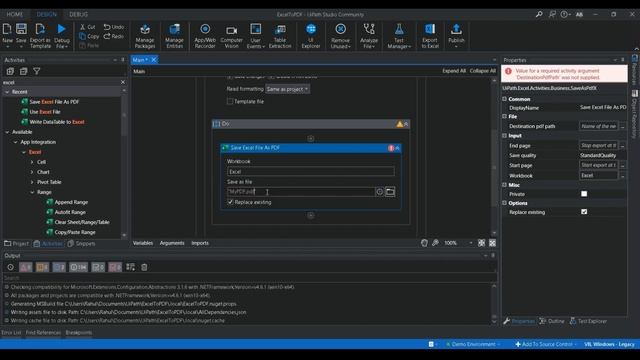The height and width of the screenshot is (360, 640).
Task: Select Use Excel File activity
Action: click(x=44, y=112)
